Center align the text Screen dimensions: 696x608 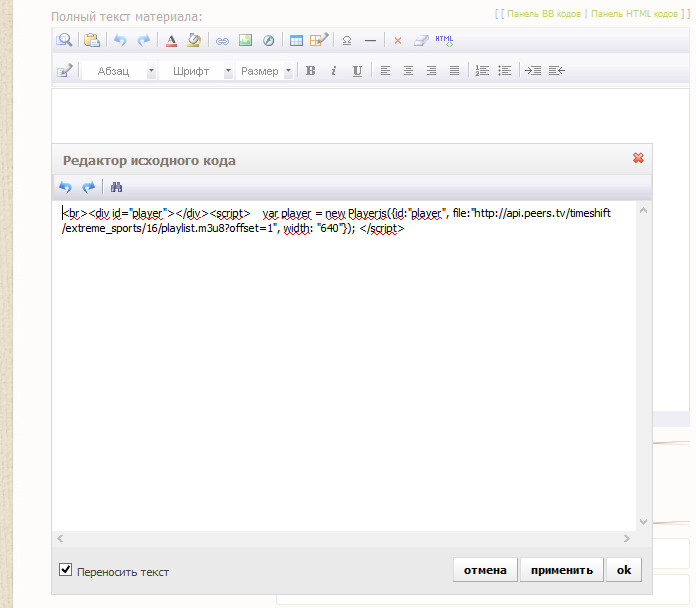click(x=408, y=71)
